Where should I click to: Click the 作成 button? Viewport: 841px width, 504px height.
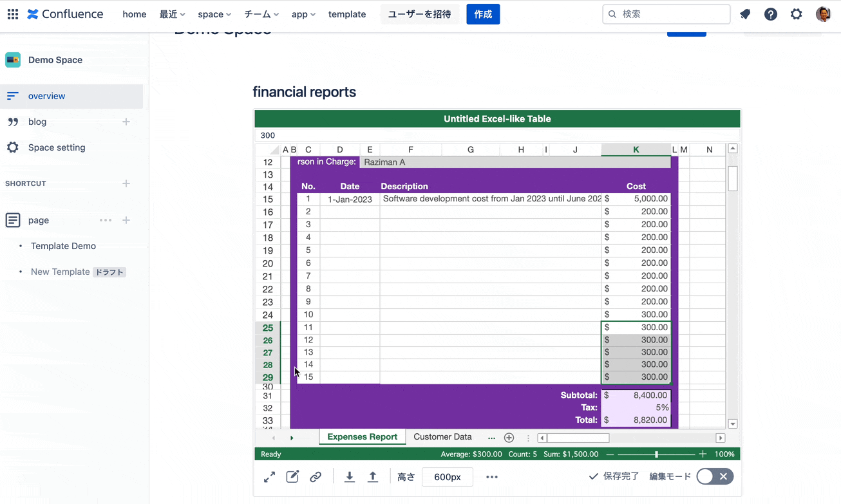483,14
